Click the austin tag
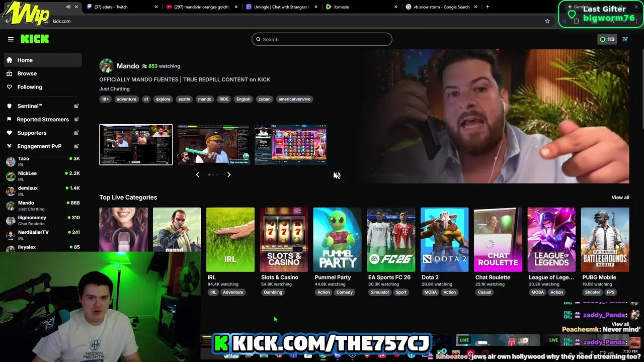644x362 pixels. (184, 99)
